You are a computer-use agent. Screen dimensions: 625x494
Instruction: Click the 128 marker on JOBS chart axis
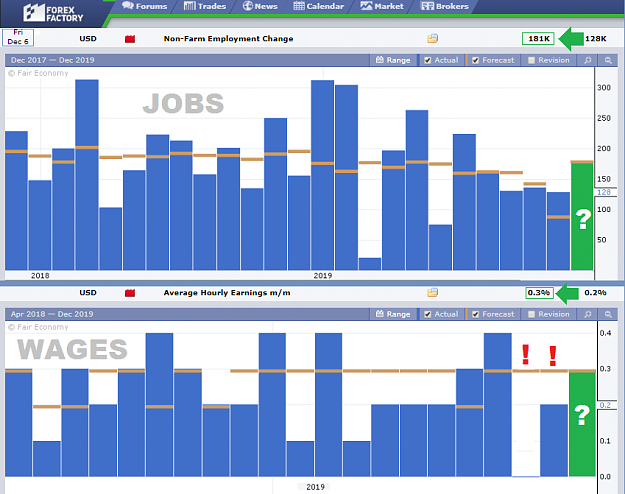(604, 192)
